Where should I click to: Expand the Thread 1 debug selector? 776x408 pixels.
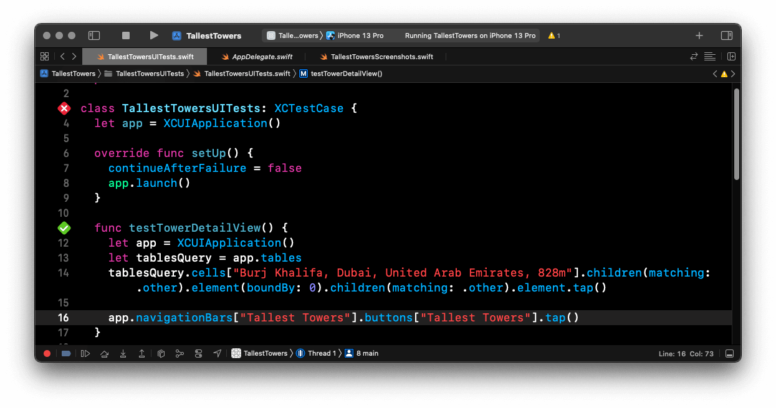coord(318,354)
